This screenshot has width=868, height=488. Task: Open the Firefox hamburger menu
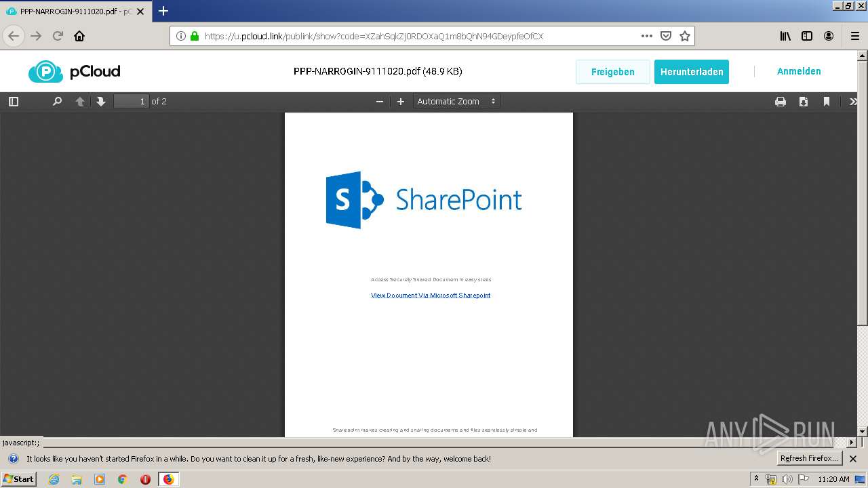(x=854, y=36)
